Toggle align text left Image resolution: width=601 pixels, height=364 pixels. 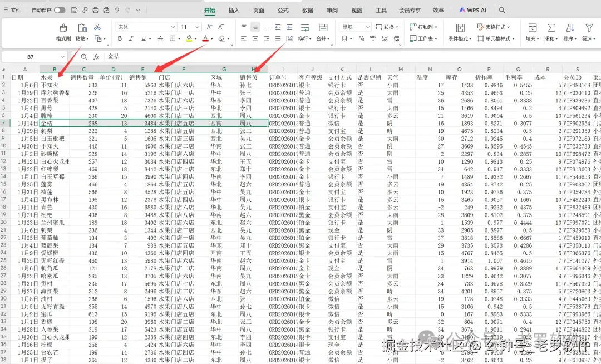(244, 38)
